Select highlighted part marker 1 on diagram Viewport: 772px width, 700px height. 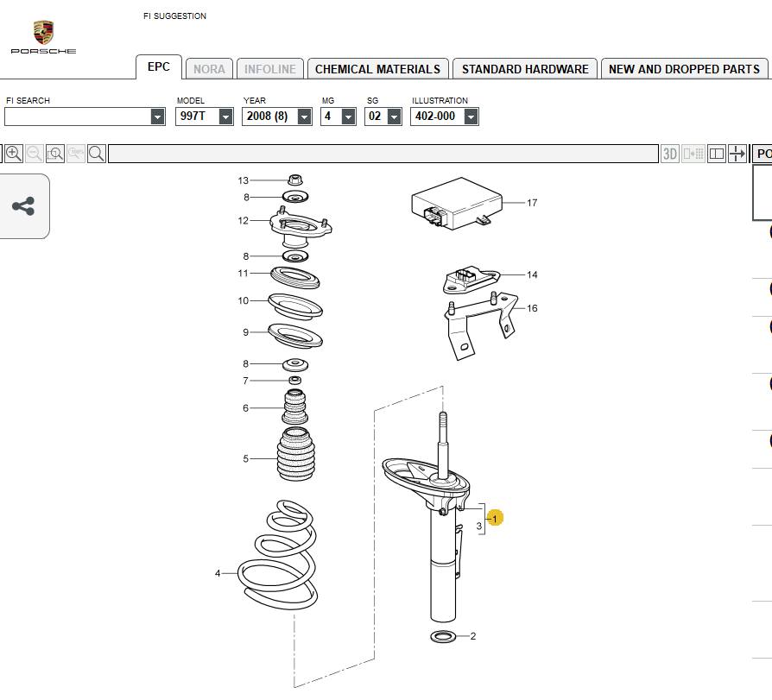495,518
